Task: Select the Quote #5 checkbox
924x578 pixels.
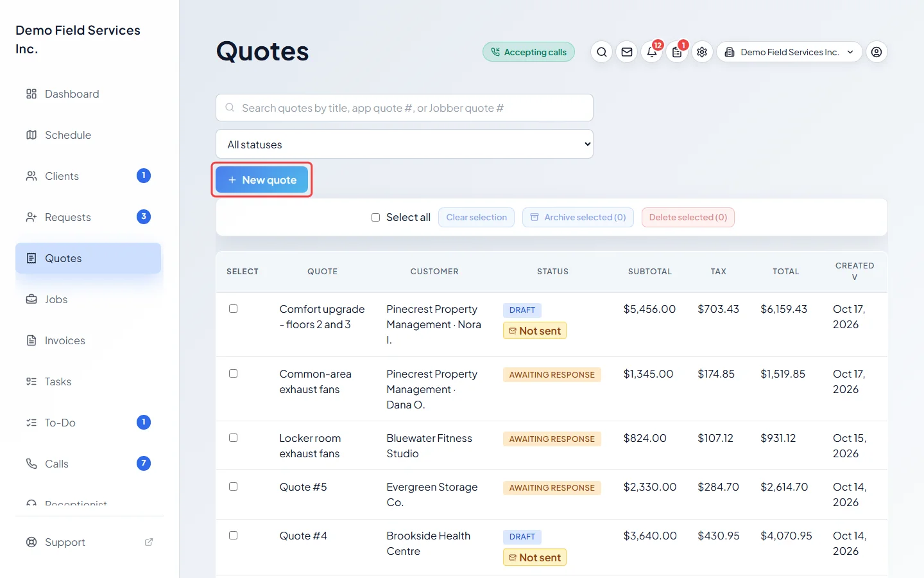Action: (234, 487)
